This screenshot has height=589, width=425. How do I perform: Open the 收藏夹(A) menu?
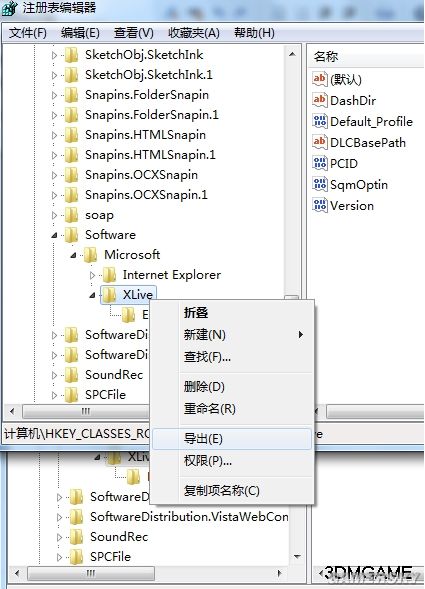(194, 33)
